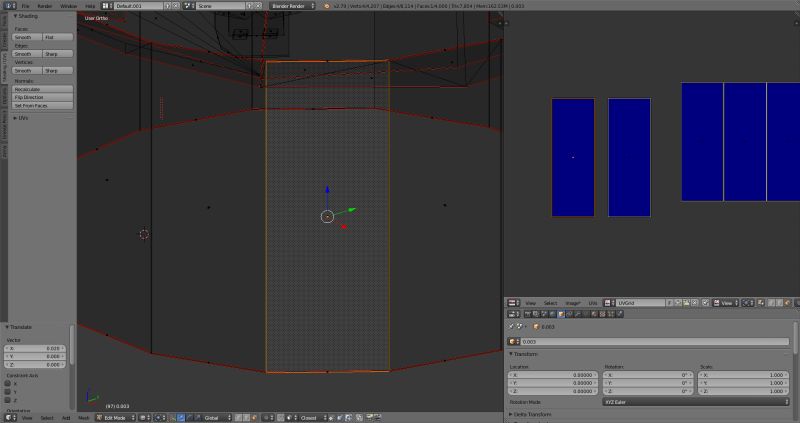Click Smooth under Faces
This screenshot has width=800, height=423.
tap(27, 37)
